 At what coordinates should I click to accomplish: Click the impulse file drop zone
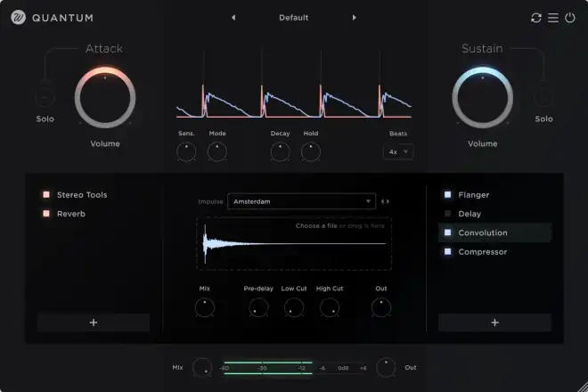coord(294,244)
